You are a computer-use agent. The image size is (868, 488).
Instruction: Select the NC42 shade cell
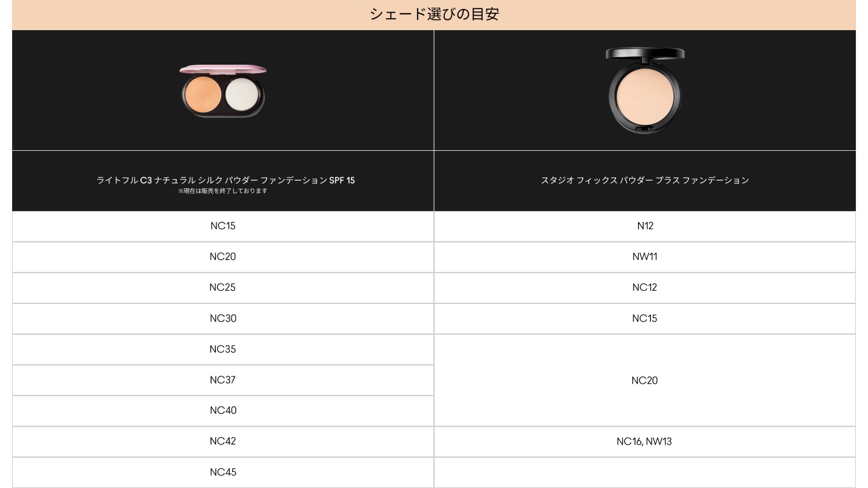pos(223,441)
